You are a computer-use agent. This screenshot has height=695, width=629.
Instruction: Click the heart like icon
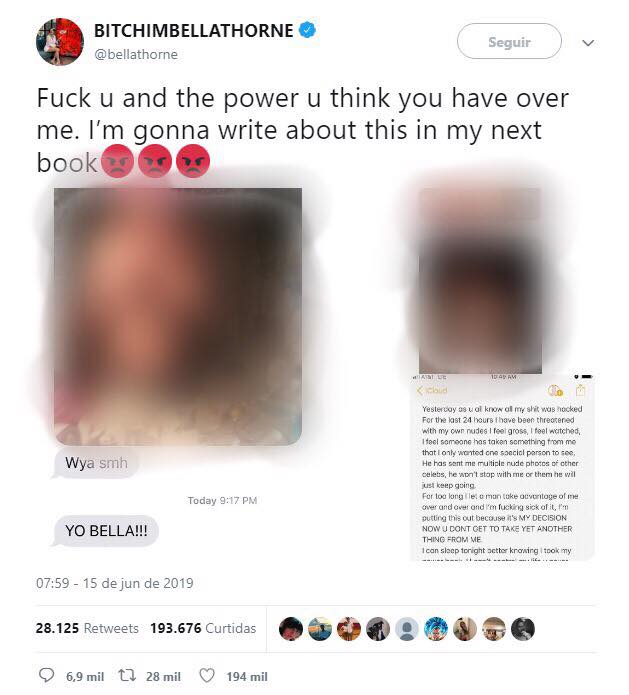(x=207, y=675)
